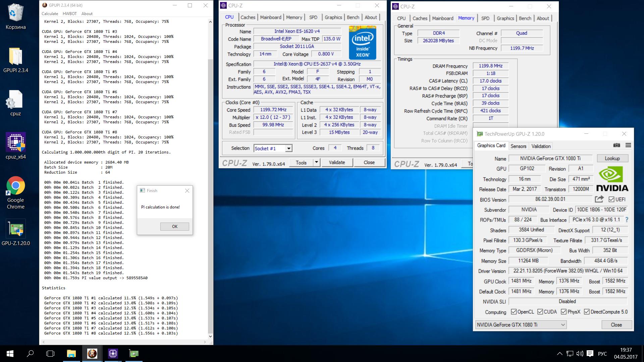
Task: Switch to Caches tab in first CPU-Z
Action: click(248, 17)
